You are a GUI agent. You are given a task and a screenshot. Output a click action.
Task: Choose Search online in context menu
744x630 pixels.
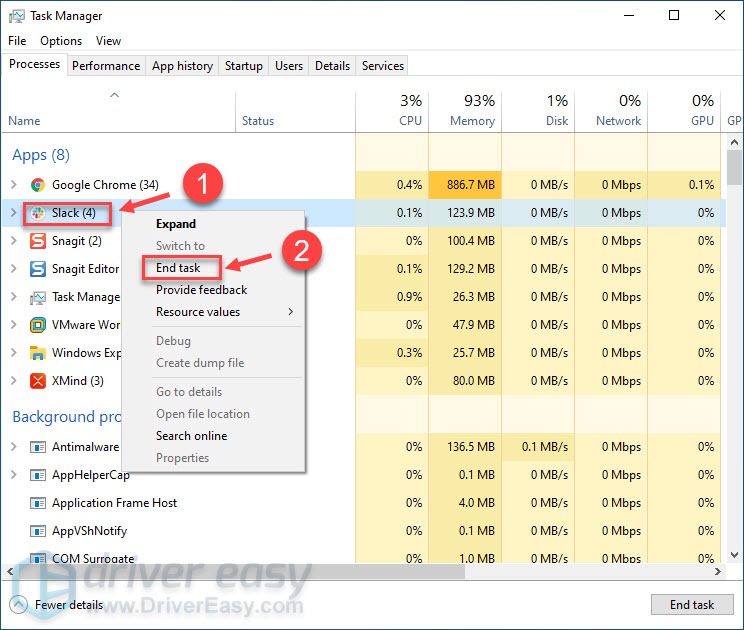[191, 435]
